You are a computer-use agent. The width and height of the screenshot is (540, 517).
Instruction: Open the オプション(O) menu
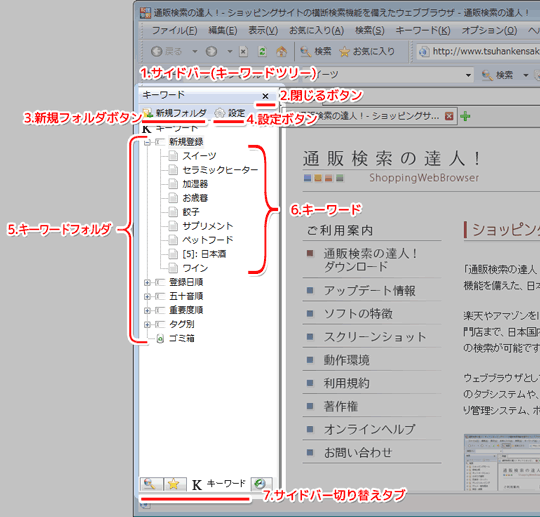pos(489,31)
